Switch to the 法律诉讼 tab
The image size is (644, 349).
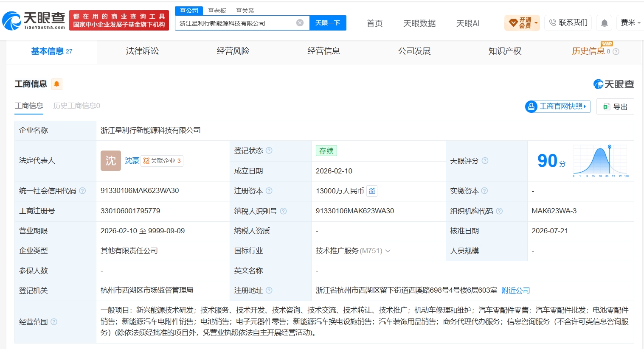[142, 51]
